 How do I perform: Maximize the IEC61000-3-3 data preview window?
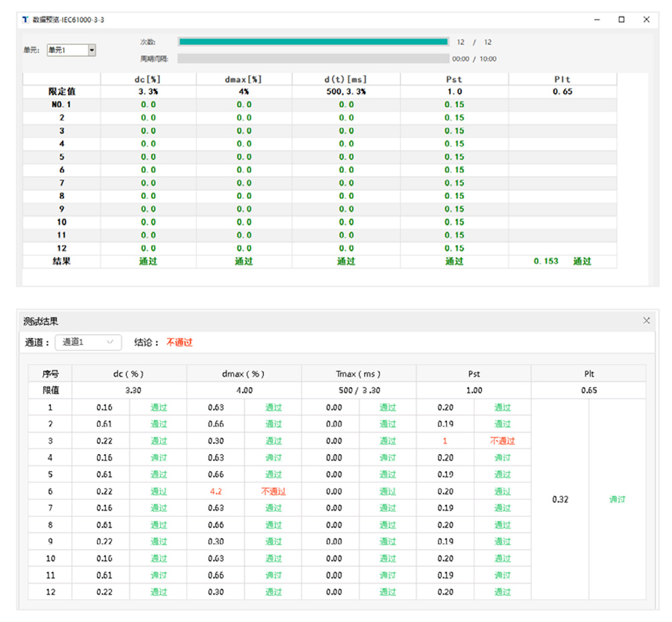coord(622,19)
